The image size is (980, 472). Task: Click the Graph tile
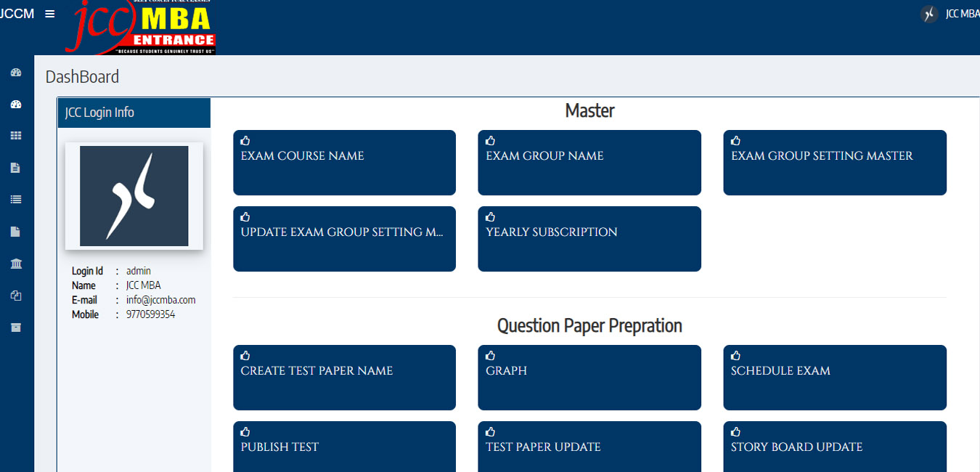pyautogui.click(x=589, y=378)
